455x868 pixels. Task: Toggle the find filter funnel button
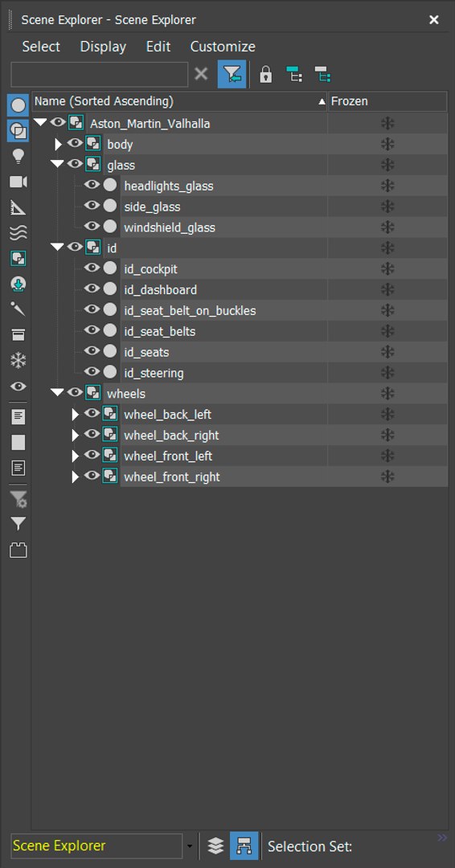(232, 74)
